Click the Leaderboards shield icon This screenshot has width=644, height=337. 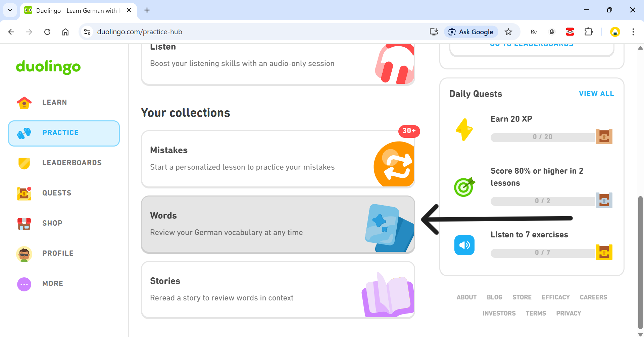[24, 163]
